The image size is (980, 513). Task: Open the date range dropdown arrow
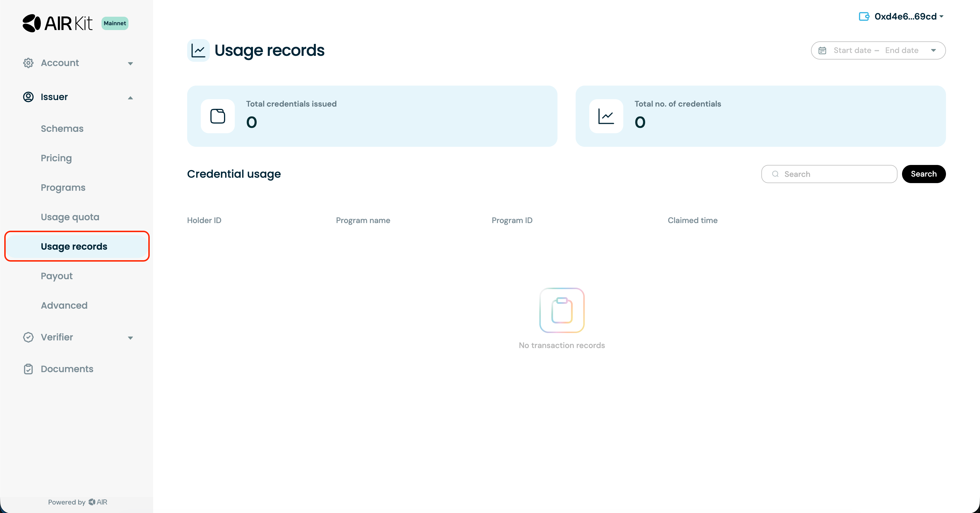pyautogui.click(x=933, y=50)
